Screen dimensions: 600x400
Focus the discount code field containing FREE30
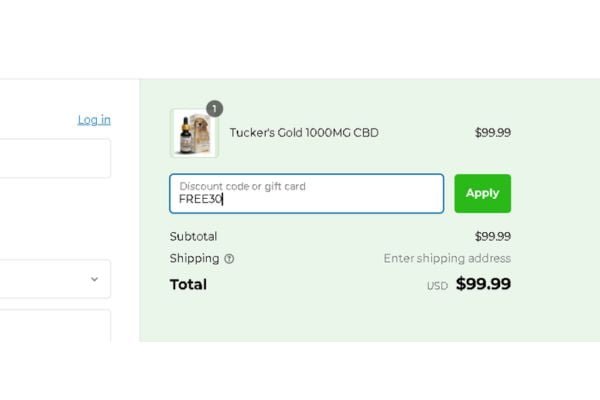pos(307,193)
